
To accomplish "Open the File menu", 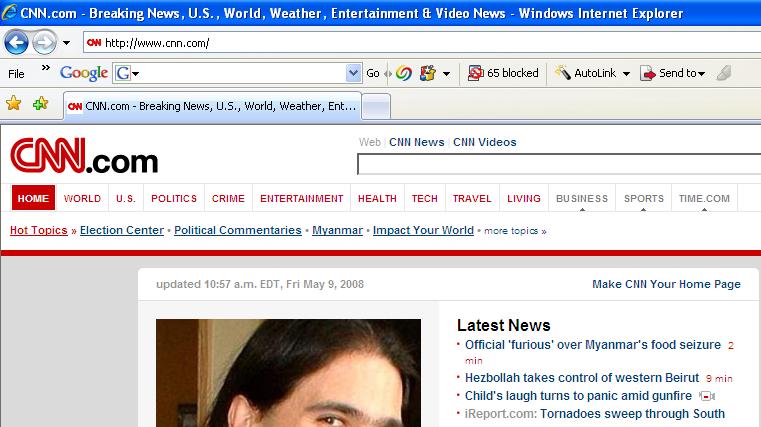I will tap(16, 73).
